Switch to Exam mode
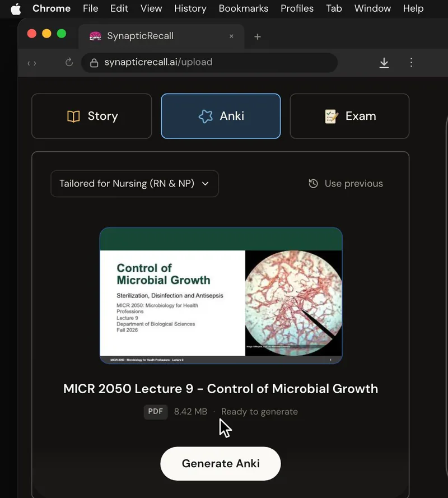Image resolution: width=448 pixels, height=498 pixels. pyautogui.click(x=349, y=117)
